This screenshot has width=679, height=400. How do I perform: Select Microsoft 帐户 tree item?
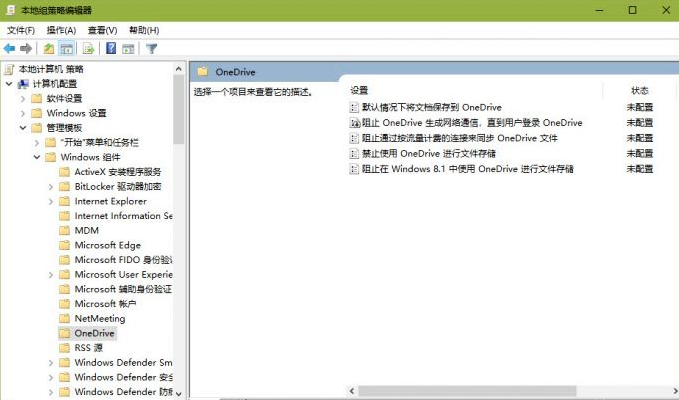(x=105, y=303)
